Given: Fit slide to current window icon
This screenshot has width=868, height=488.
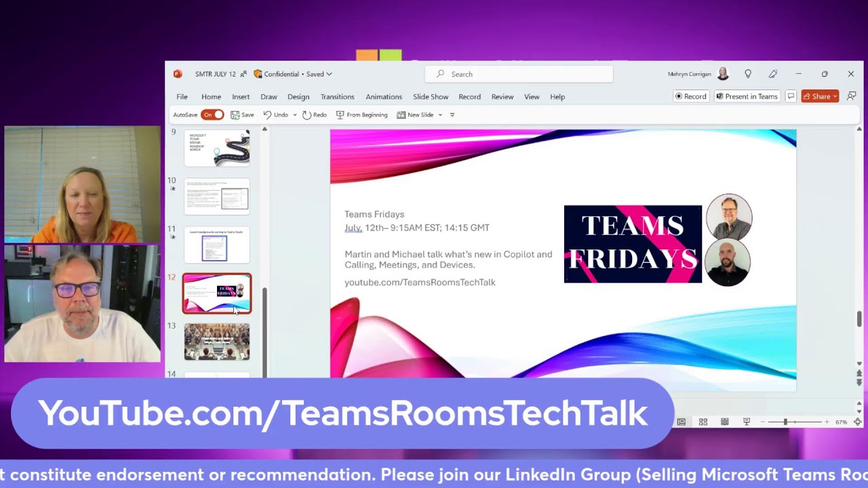Looking at the screenshot, I should [858, 422].
